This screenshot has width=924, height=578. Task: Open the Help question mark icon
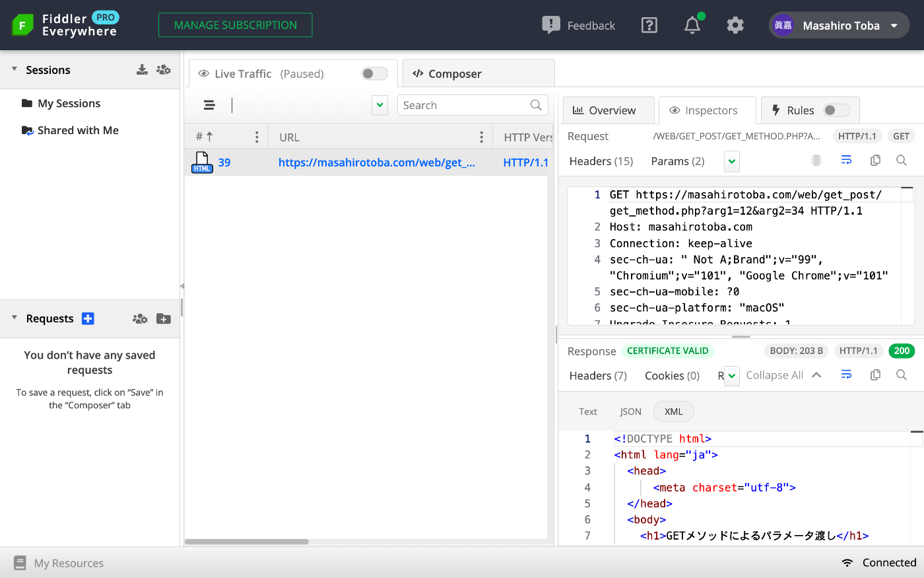[649, 25]
